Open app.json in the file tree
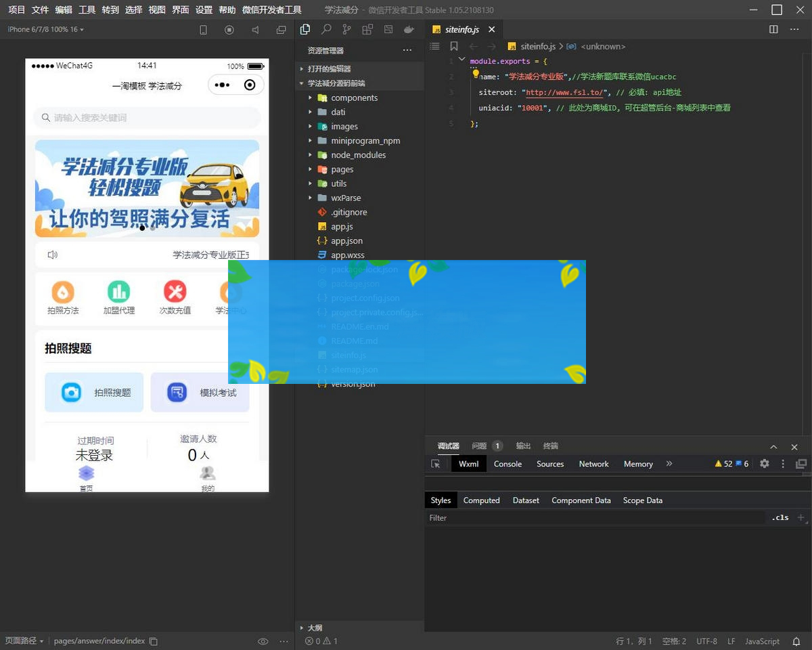This screenshot has height=650, width=812. click(x=346, y=240)
